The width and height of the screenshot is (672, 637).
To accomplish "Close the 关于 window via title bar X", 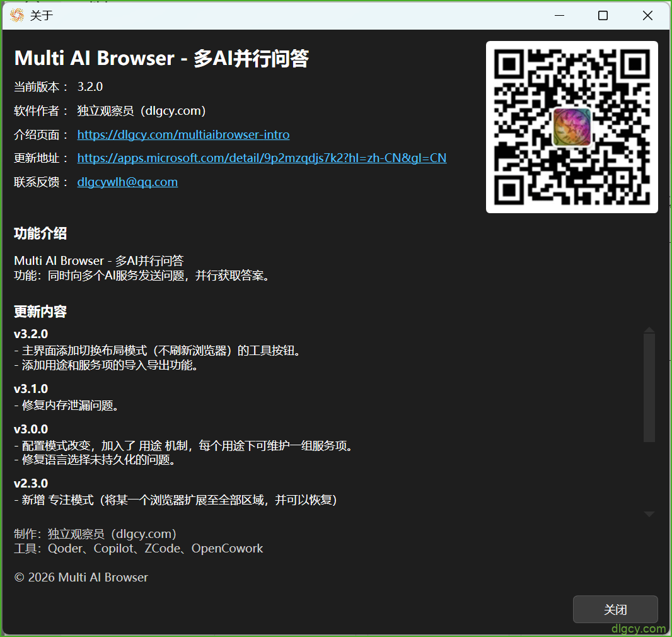I will click(647, 15).
